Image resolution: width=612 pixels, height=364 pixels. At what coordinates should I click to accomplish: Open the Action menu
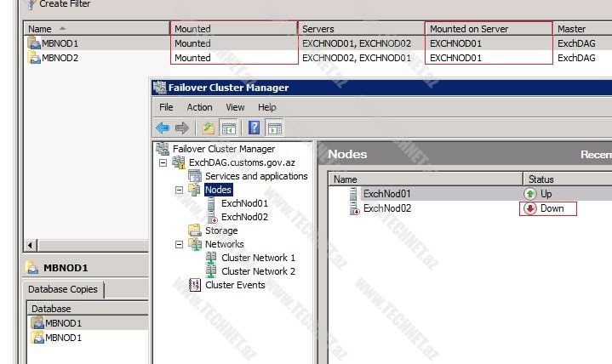click(199, 107)
